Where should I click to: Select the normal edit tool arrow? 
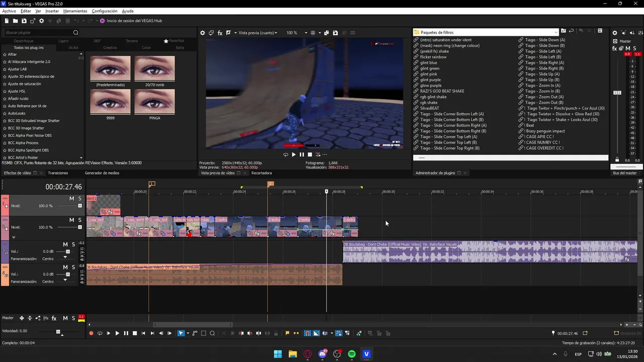[x=181, y=333]
